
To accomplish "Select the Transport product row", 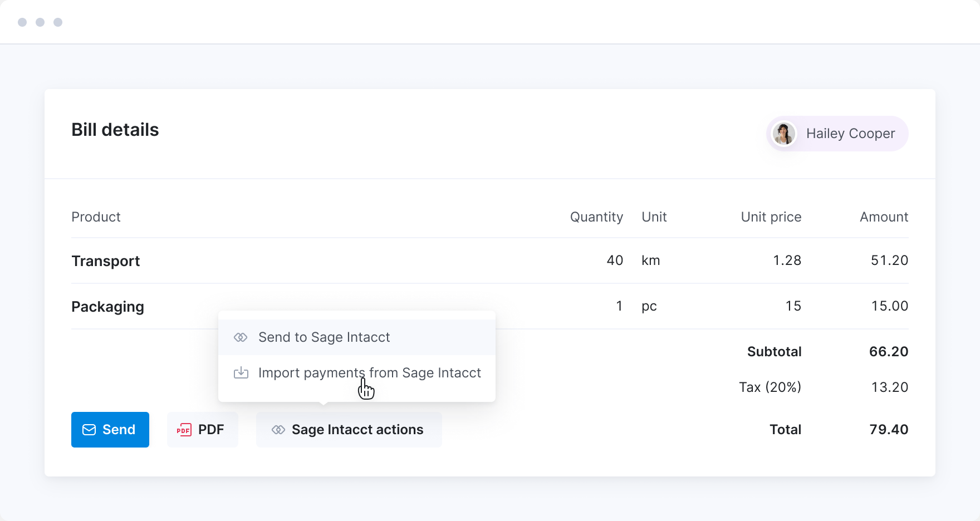I will pyautogui.click(x=106, y=261).
